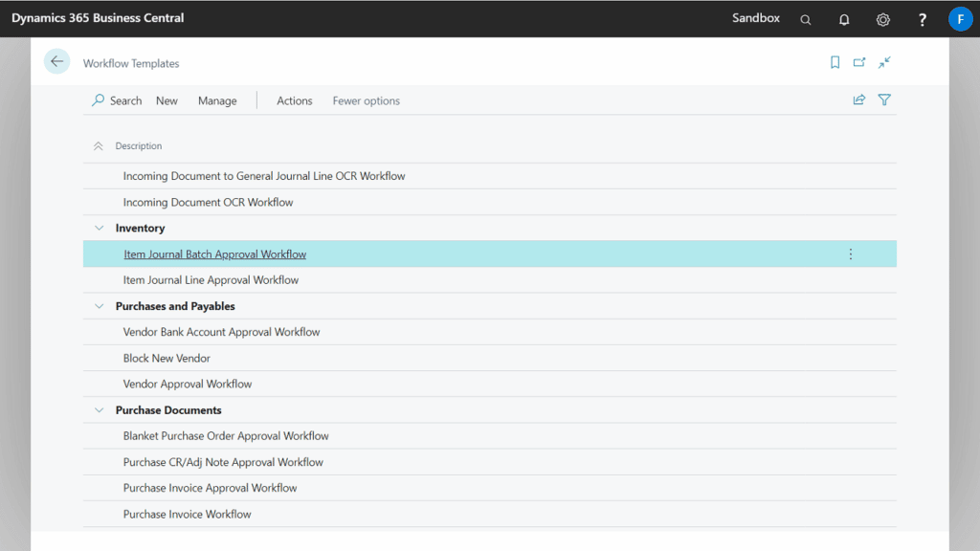Open page in new window icon
The width and height of the screenshot is (980, 551).
(859, 62)
